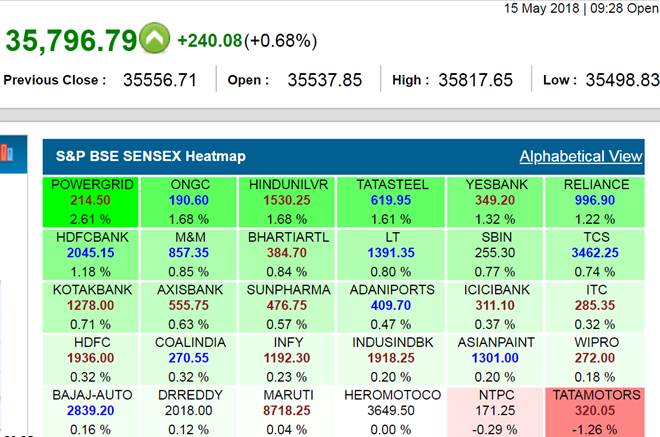Select the POWERGRID heatmap tile
Screen dimensions: 660x437
pos(90,201)
